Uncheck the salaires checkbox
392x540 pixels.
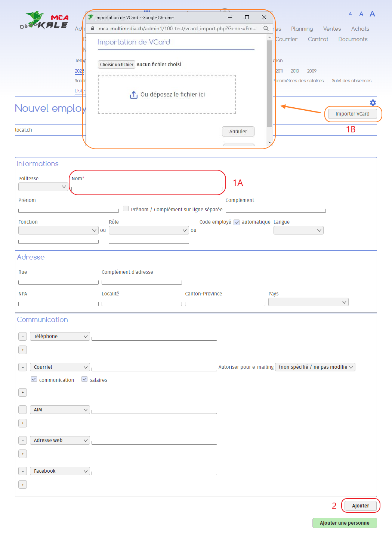pos(84,379)
